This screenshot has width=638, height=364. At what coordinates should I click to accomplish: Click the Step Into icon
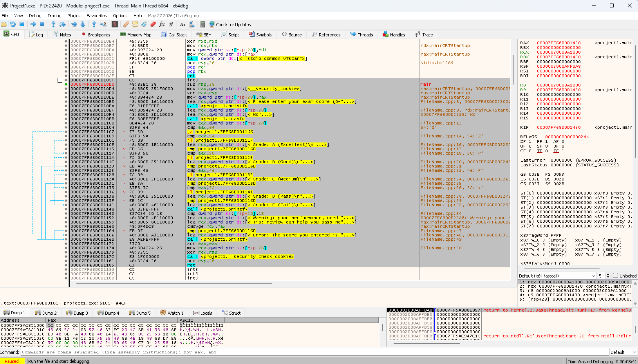[53, 24]
